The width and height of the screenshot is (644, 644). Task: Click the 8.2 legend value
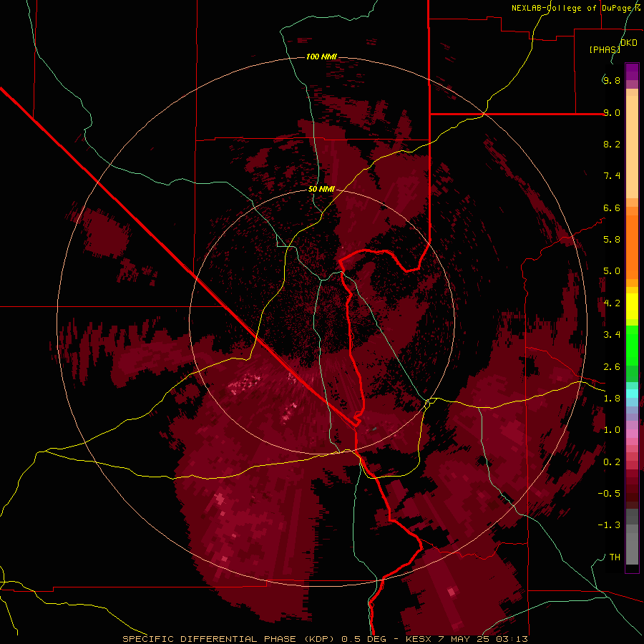[x=612, y=144]
